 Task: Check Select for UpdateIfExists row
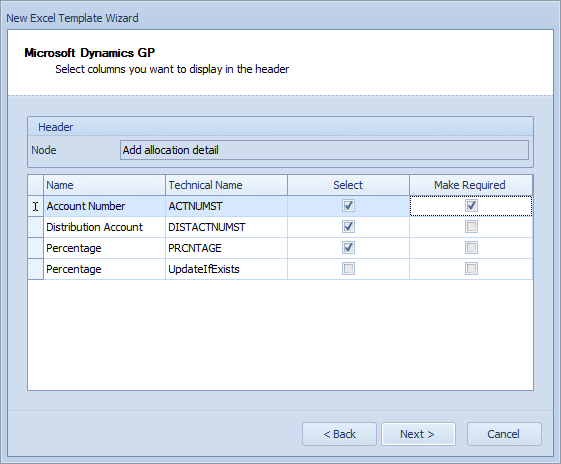coord(348,269)
